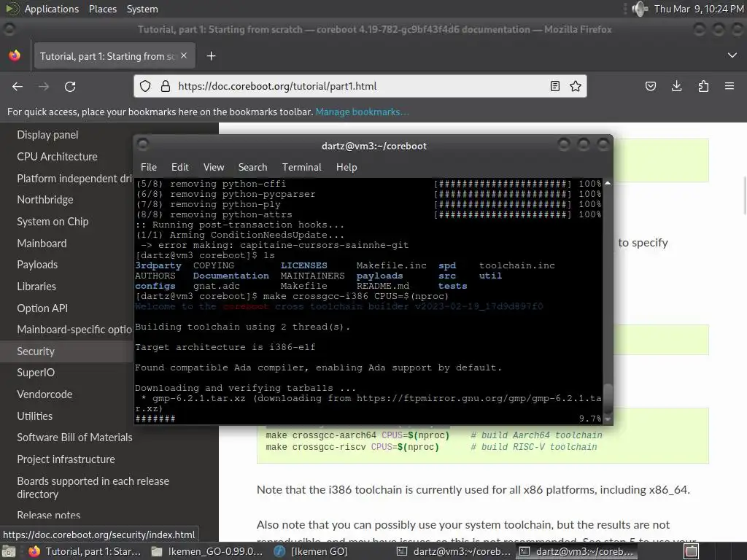Open Boards supported in each release directory
Viewport: 747px width, 560px height.
(93, 488)
